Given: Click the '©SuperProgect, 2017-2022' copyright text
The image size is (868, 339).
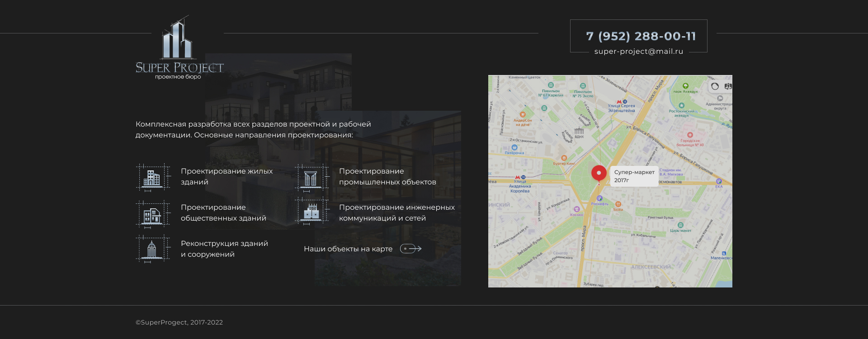Looking at the screenshot, I should (179, 322).
